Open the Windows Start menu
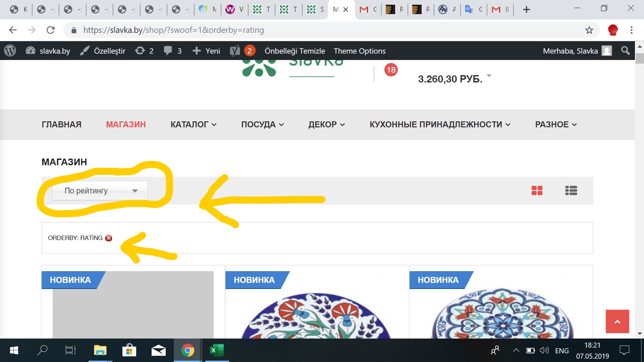The width and height of the screenshot is (644, 362). [x=14, y=350]
